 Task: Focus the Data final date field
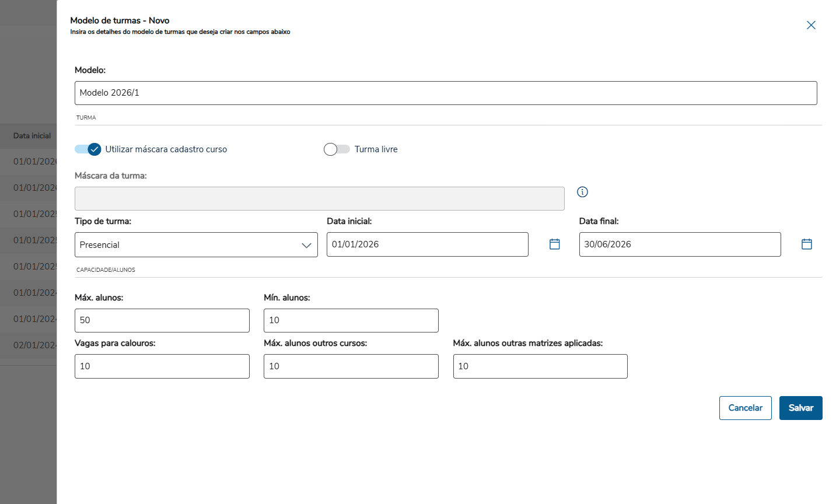(x=680, y=244)
